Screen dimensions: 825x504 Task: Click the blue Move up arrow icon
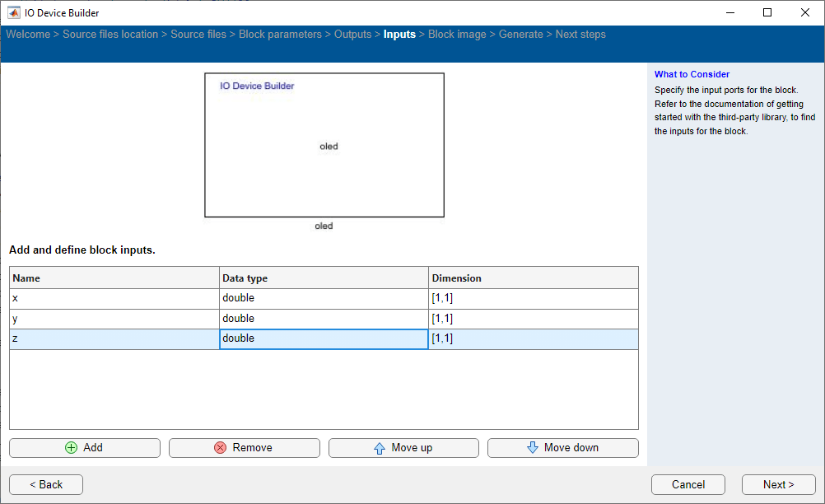pos(380,447)
